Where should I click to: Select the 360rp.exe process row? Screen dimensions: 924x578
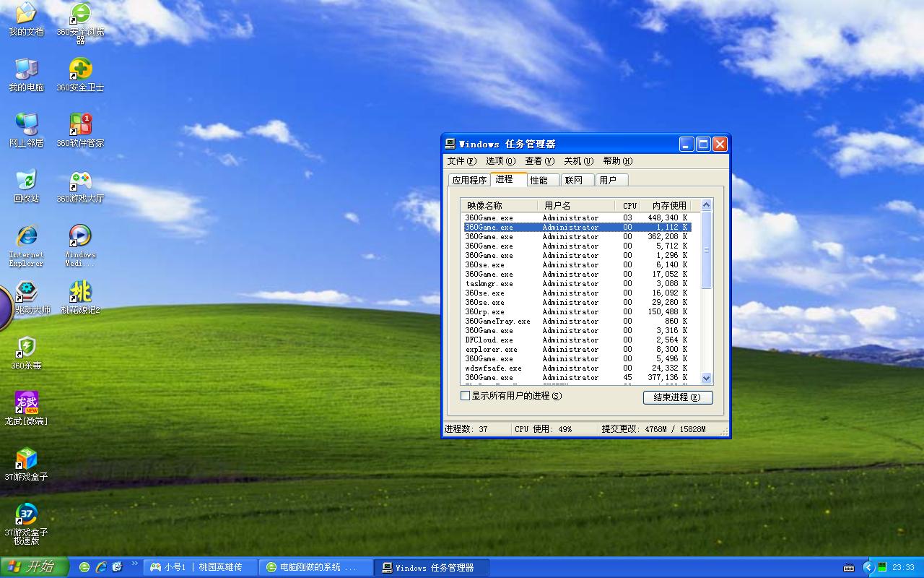[x=577, y=311]
